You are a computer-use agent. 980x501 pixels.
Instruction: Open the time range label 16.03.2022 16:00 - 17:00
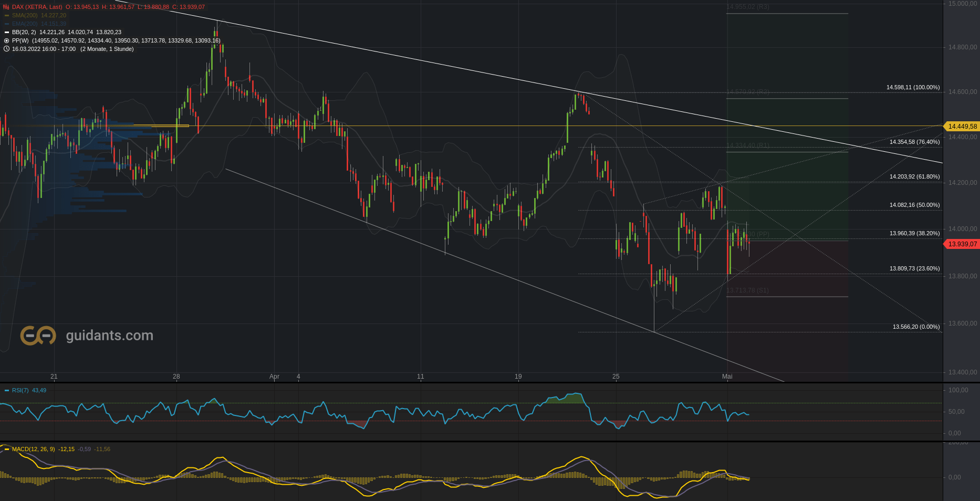click(x=44, y=49)
